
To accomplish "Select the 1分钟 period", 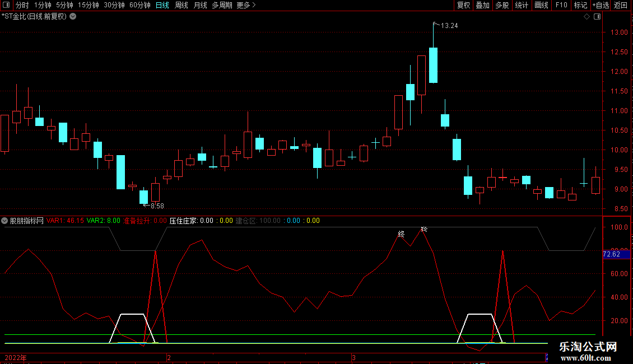I will [43, 5].
